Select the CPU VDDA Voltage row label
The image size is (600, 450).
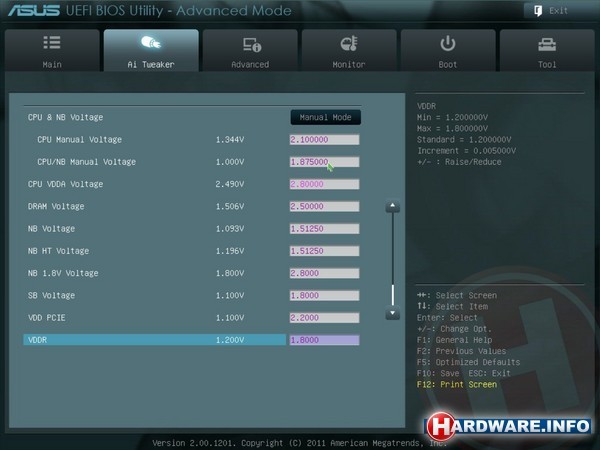65,184
